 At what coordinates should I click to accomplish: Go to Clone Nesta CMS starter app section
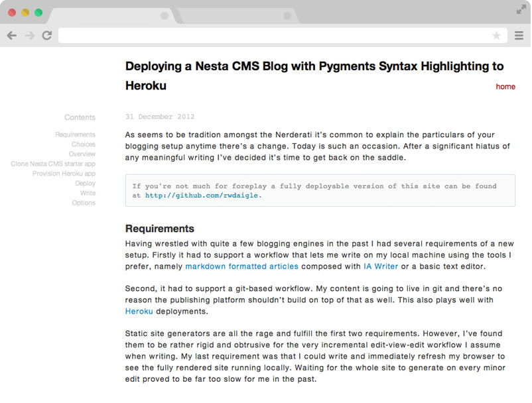tap(53, 164)
